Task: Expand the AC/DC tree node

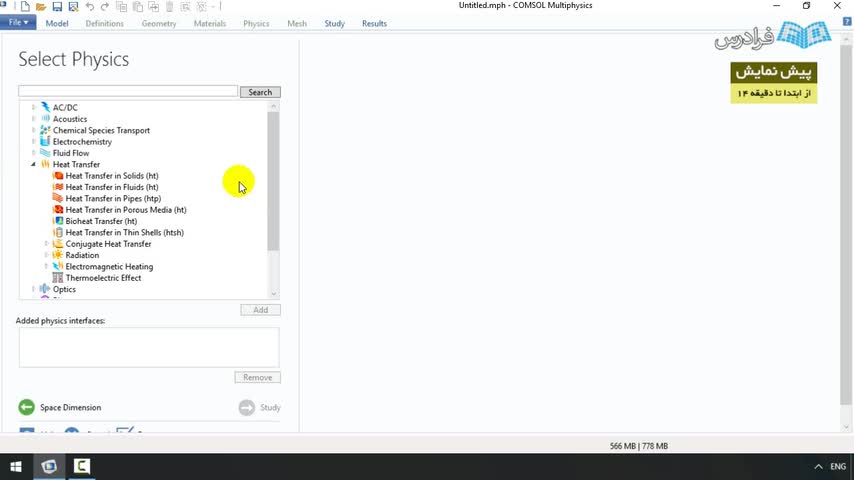Action: (34, 107)
